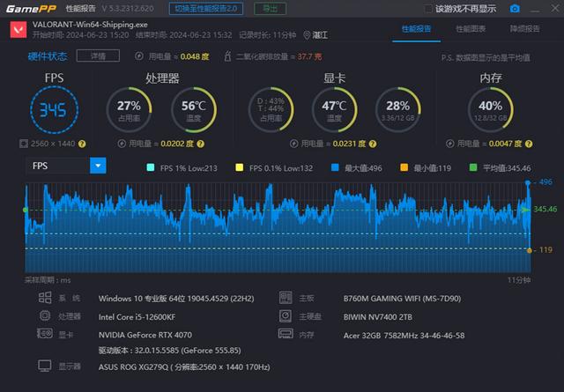
Task: Switch to the 降频报告 tab
Action: (x=525, y=29)
